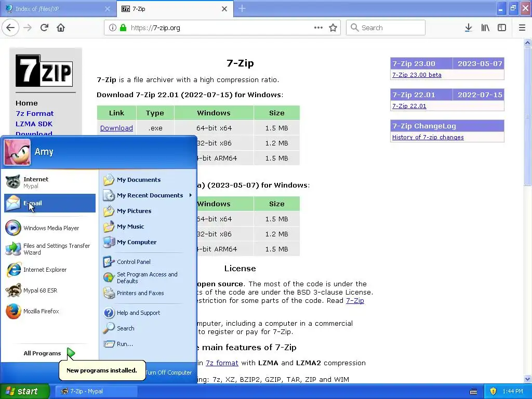Open the 7-Zip 23.00 beta link
532x399 pixels.
(x=417, y=75)
